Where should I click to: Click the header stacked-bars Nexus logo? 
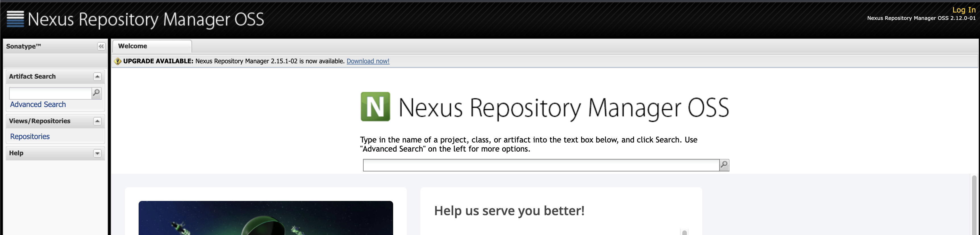click(x=15, y=19)
